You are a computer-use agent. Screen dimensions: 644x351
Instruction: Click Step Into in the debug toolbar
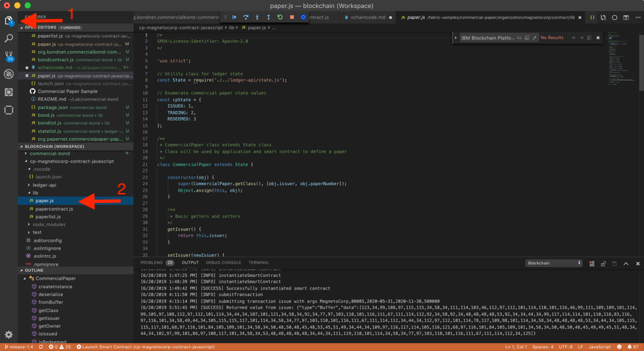(x=257, y=17)
